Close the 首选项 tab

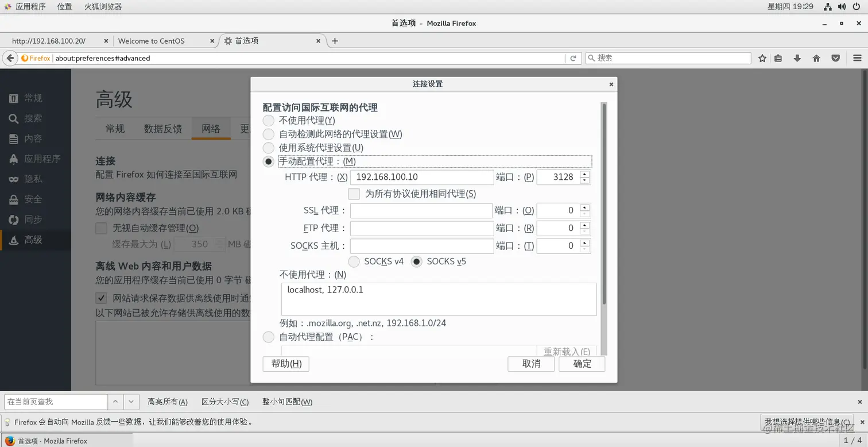(319, 41)
